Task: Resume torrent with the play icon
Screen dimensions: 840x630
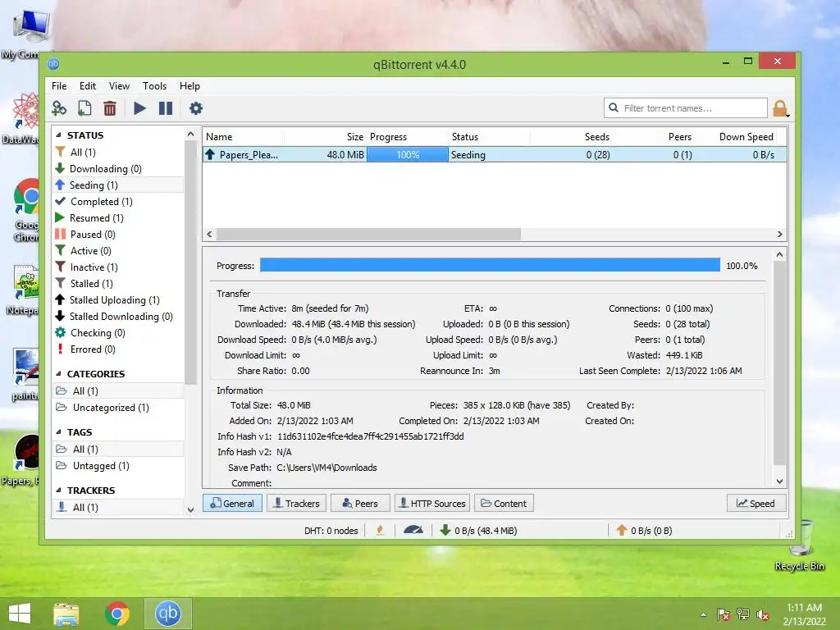Action: 139,109
